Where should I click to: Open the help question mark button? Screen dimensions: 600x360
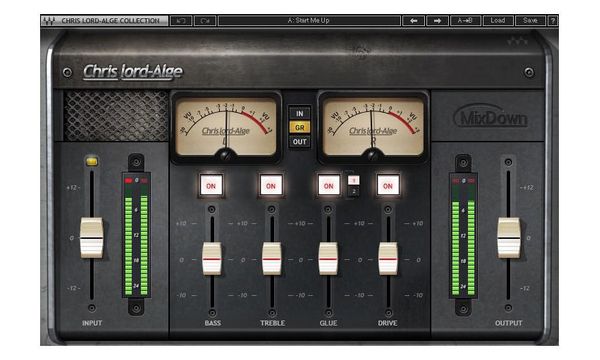553,21
